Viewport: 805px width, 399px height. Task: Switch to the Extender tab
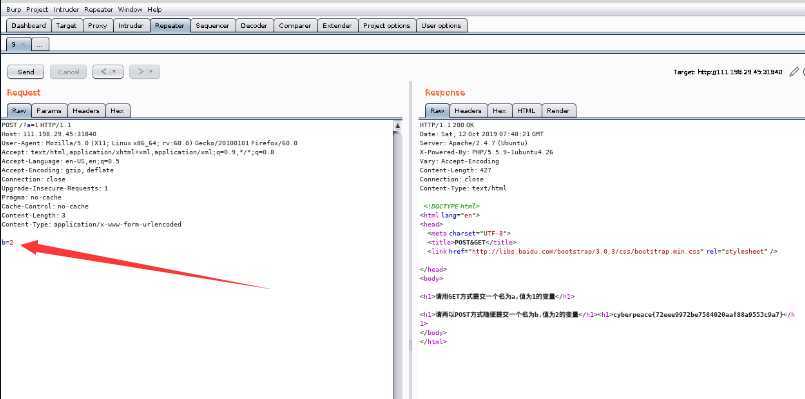click(x=337, y=26)
